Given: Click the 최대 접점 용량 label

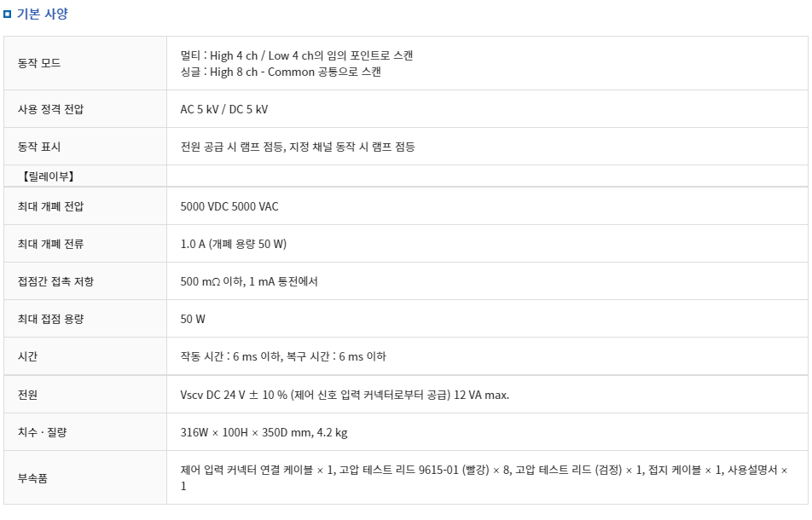Looking at the screenshot, I should click(x=51, y=319).
